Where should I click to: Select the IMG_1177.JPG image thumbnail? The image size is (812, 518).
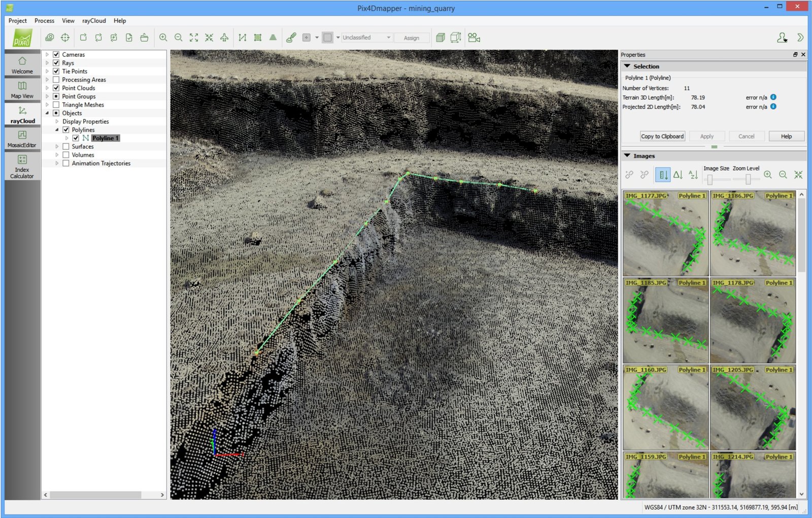coord(665,234)
